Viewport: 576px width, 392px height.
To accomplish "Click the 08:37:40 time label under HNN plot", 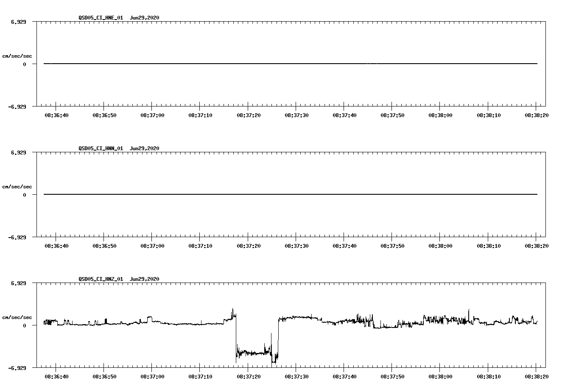I will (x=344, y=246).
